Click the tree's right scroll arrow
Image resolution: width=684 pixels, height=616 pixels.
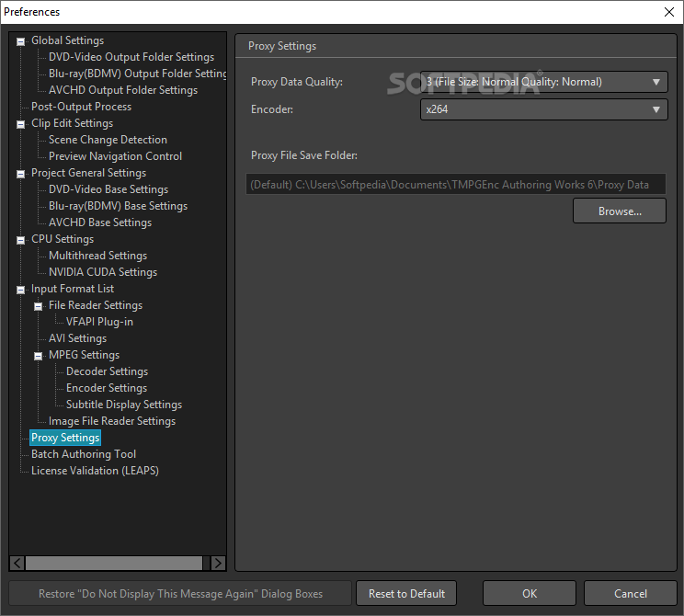point(218,564)
